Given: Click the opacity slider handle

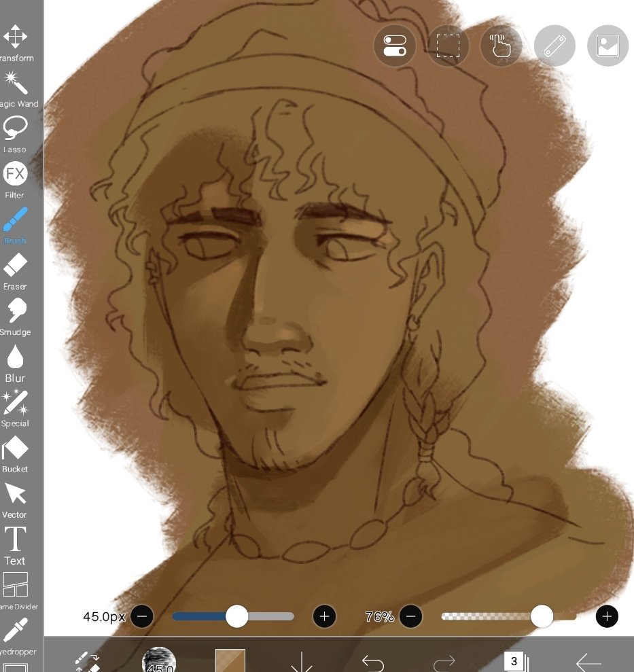Looking at the screenshot, I should coord(542,616).
